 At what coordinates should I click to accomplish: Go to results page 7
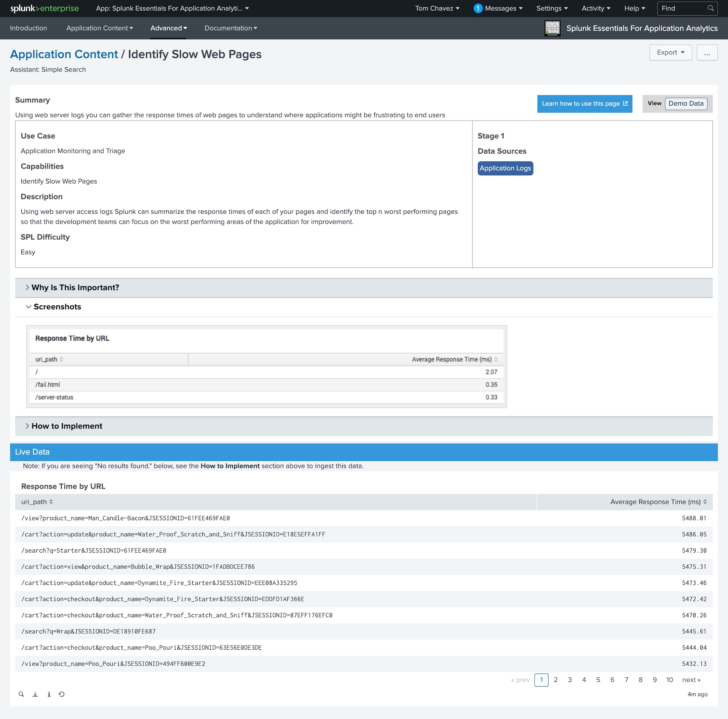pos(626,680)
